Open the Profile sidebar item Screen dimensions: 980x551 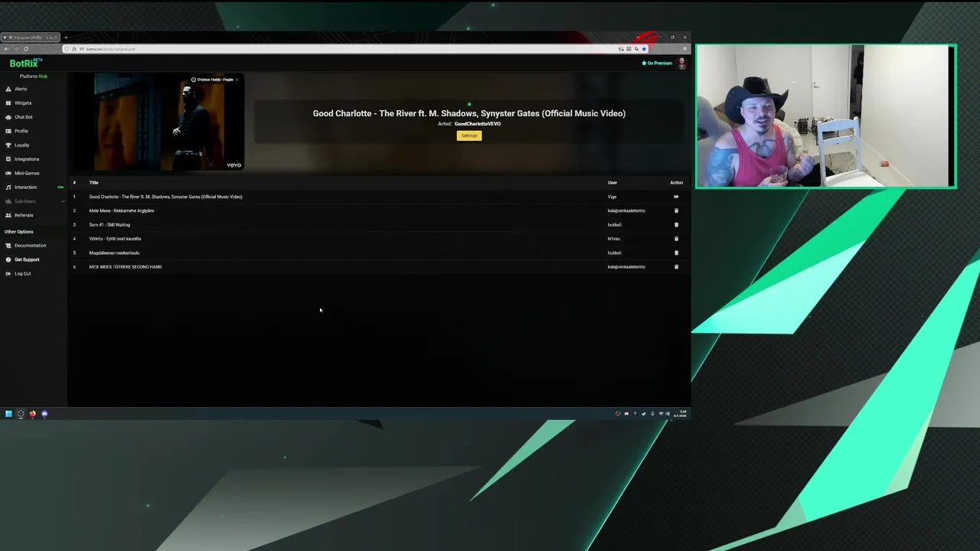pyautogui.click(x=21, y=131)
